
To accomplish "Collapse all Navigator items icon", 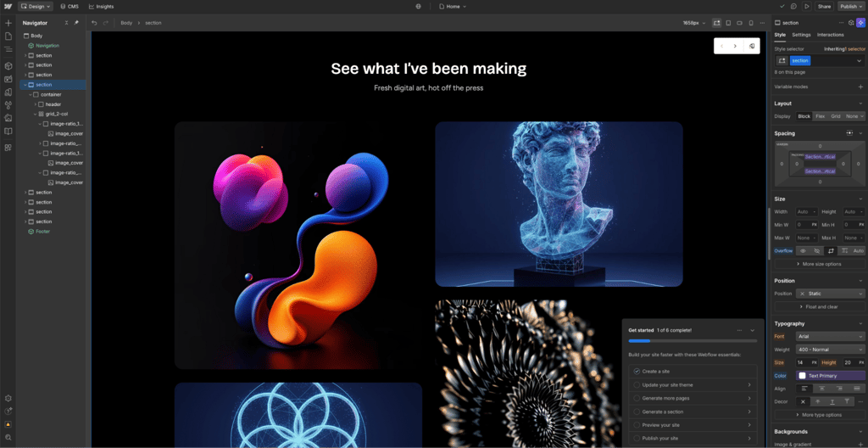I will 66,23.
